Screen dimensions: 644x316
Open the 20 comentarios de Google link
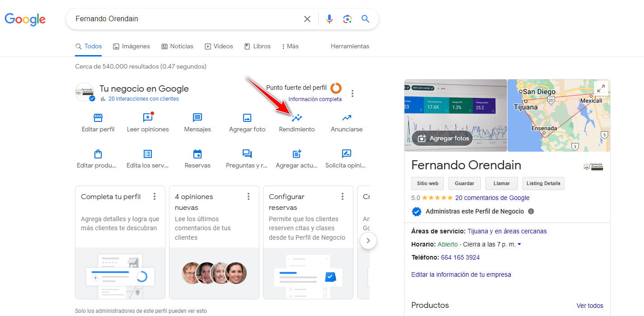coord(492,197)
